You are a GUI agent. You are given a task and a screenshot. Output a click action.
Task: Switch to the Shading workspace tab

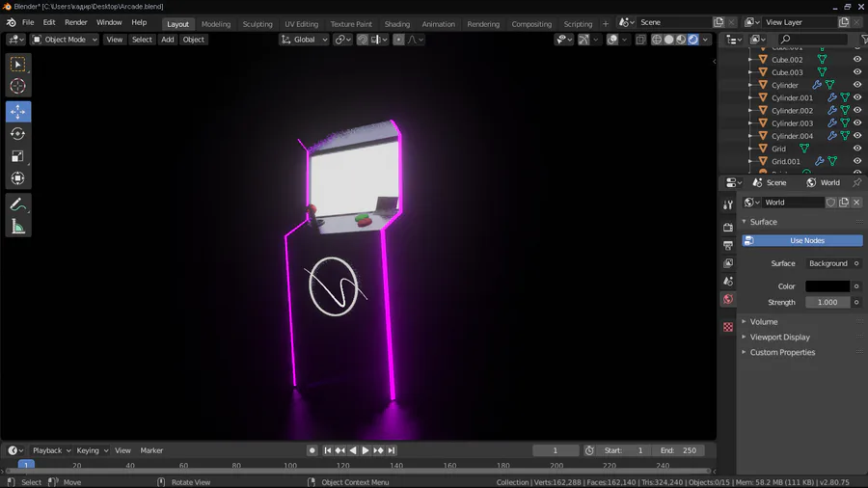[397, 24]
